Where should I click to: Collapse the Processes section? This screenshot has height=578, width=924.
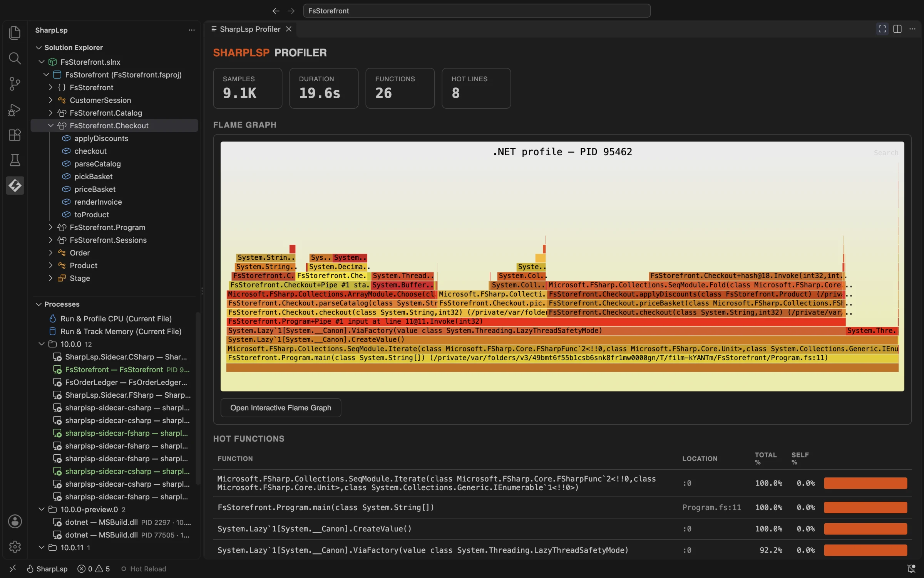38,304
